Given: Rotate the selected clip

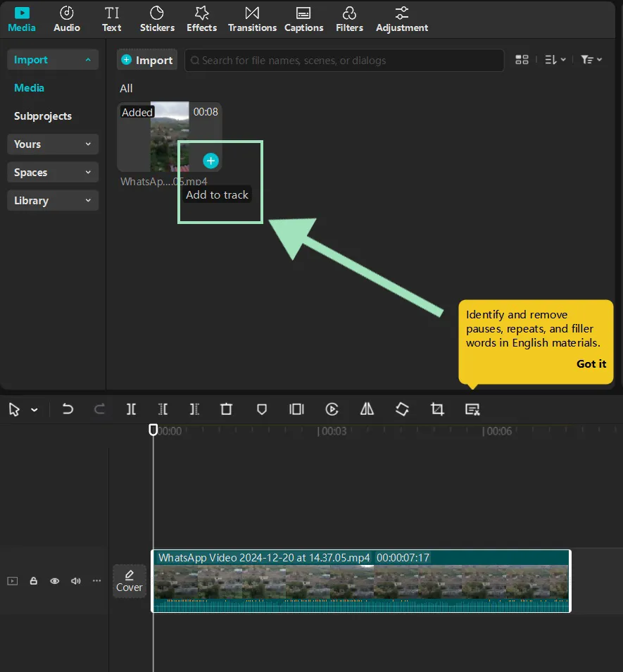Looking at the screenshot, I should 402,409.
